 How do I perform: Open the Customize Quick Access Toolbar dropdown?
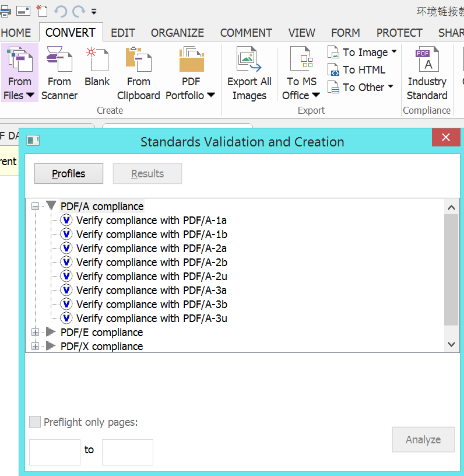click(x=94, y=12)
